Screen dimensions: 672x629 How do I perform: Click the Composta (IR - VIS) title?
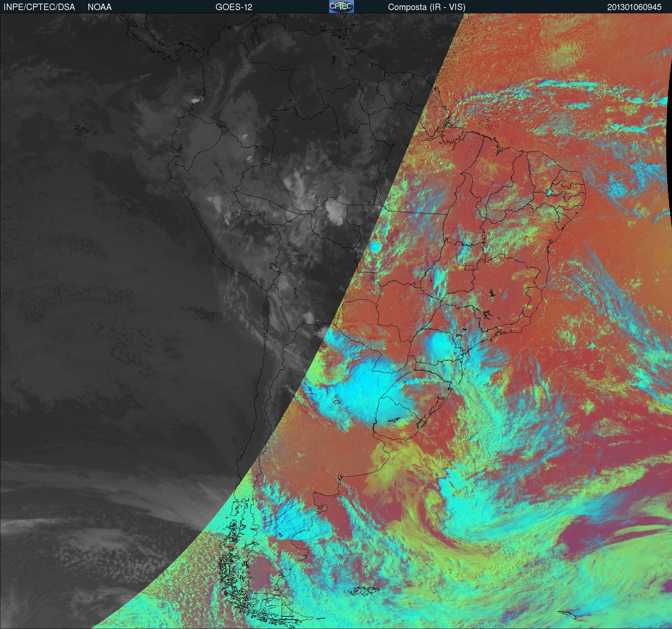pyautogui.click(x=427, y=7)
